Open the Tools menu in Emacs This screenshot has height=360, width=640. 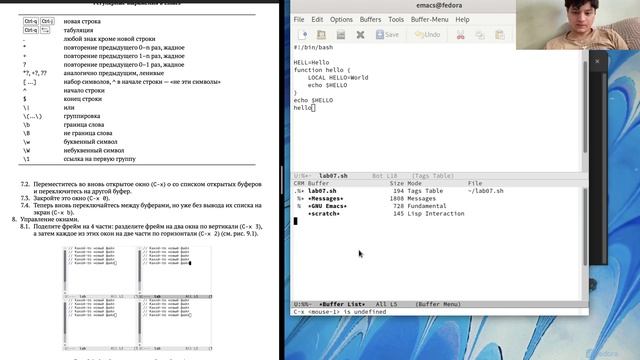pos(396,20)
